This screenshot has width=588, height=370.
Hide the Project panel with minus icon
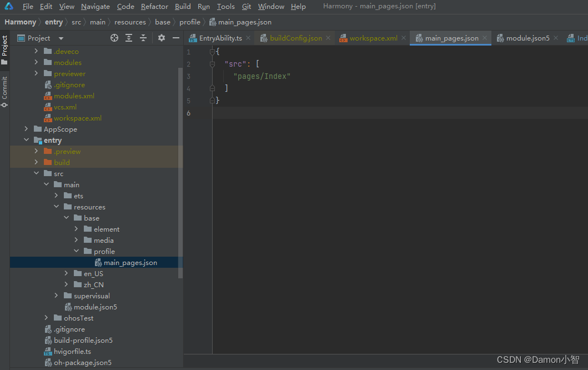[x=176, y=38]
